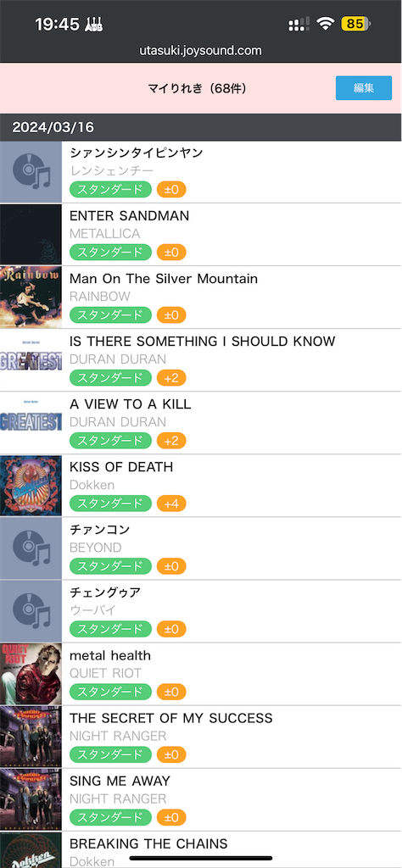This screenshot has height=868, width=402.
Task: Tap the スタンダード badge under metal health
Action: (x=110, y=692)
